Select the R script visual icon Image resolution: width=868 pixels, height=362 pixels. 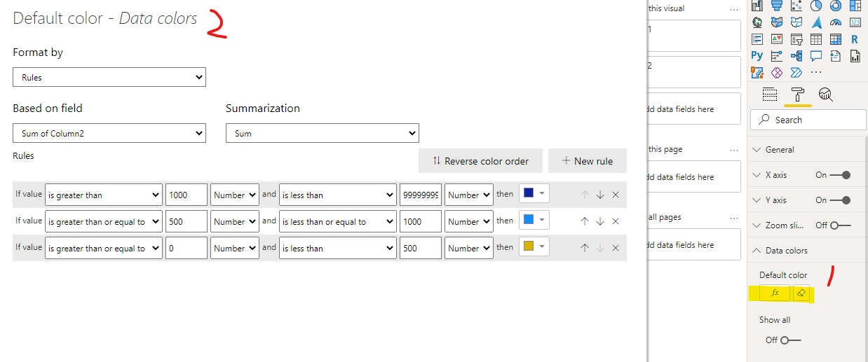click(x=855, y=39)
